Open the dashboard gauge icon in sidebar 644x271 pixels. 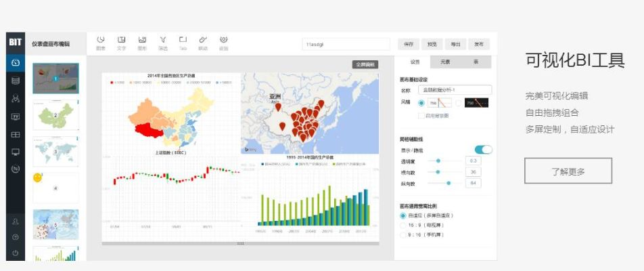(x=16, y=63)
